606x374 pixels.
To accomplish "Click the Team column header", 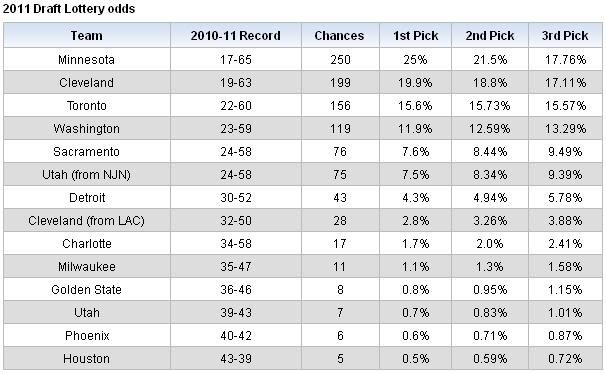I will (x=87, y=36).
